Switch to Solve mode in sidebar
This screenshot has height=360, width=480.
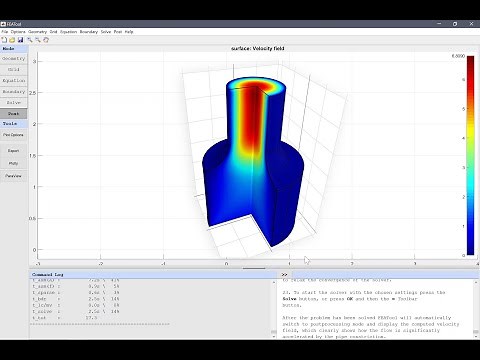click(x=14, y=103)
